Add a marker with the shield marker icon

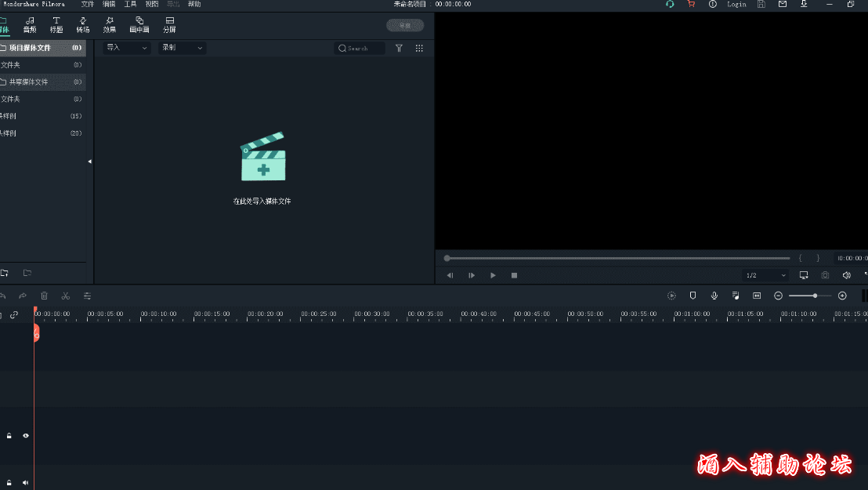[x=693, y=296]
